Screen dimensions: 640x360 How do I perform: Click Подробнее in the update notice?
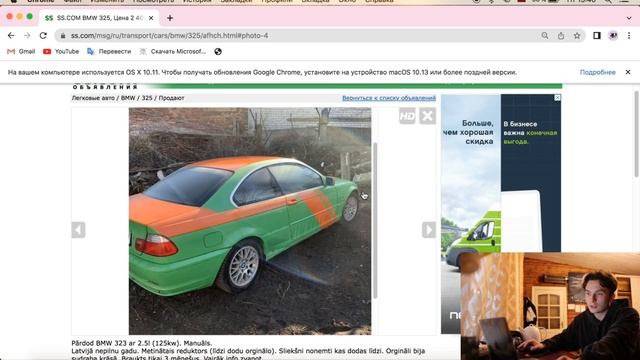pos(598,72)
